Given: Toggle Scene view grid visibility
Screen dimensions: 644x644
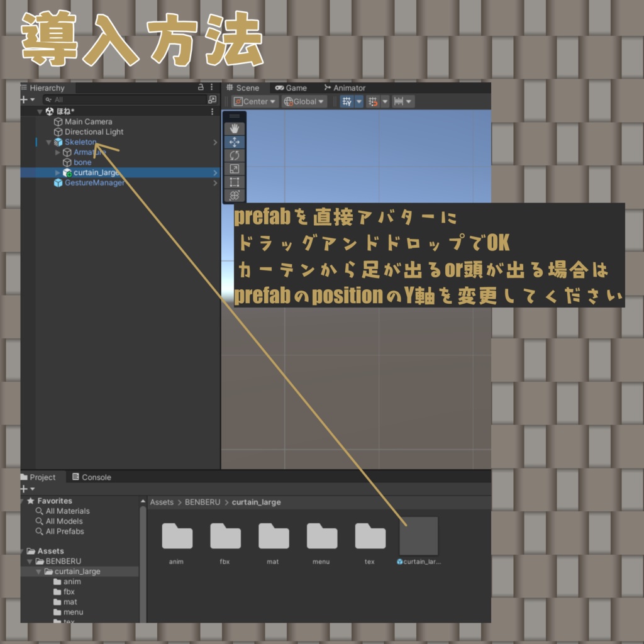Looking at the screenshot, I should tap(348, 101).
